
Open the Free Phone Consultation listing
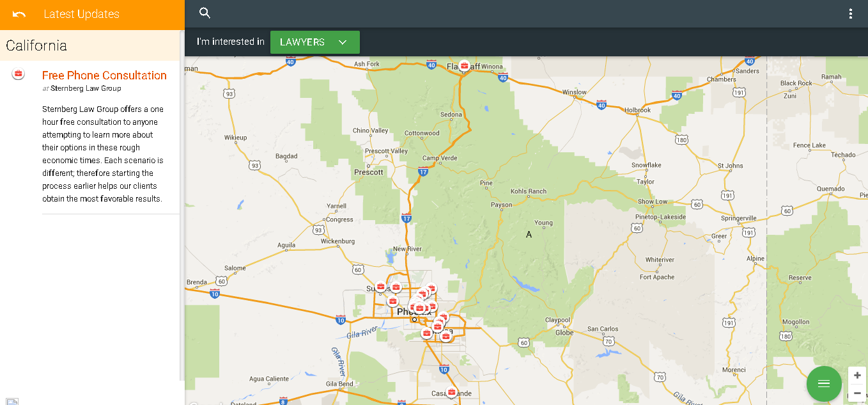tap(104, 75)
